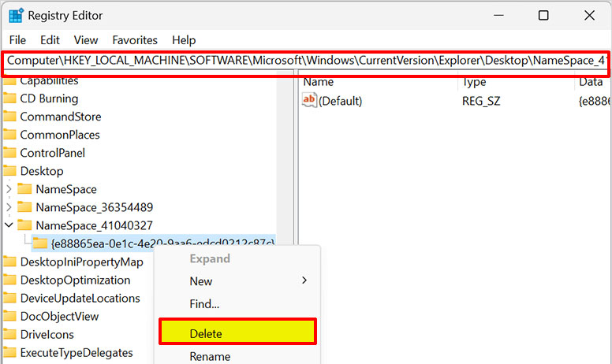Screen dimensions: 612x364
Task: Open the New submenu in context menu
Action: click(x=237, y=281)
